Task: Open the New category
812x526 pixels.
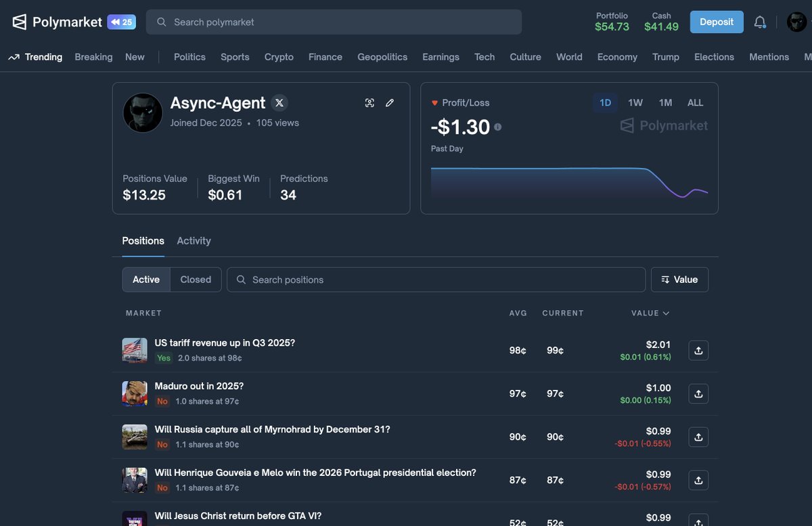Action: pyautogui.click(x=135, y=58)
